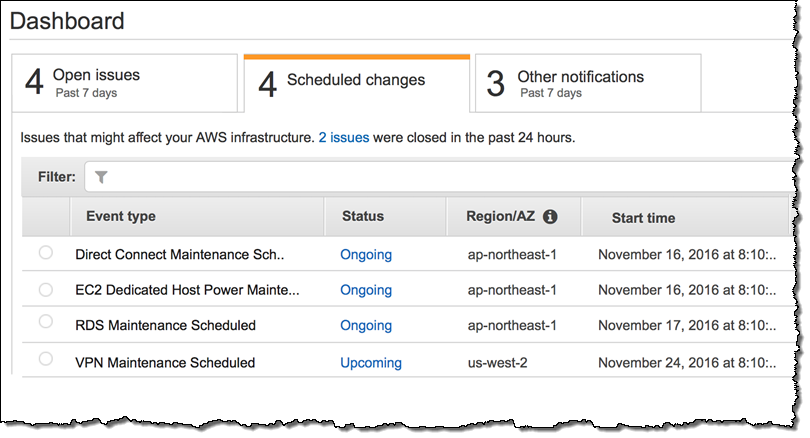Select the RDS Maintenance Scheduled radio button
810x438 pixels.
pyautogui.click(x=45, y=323)
